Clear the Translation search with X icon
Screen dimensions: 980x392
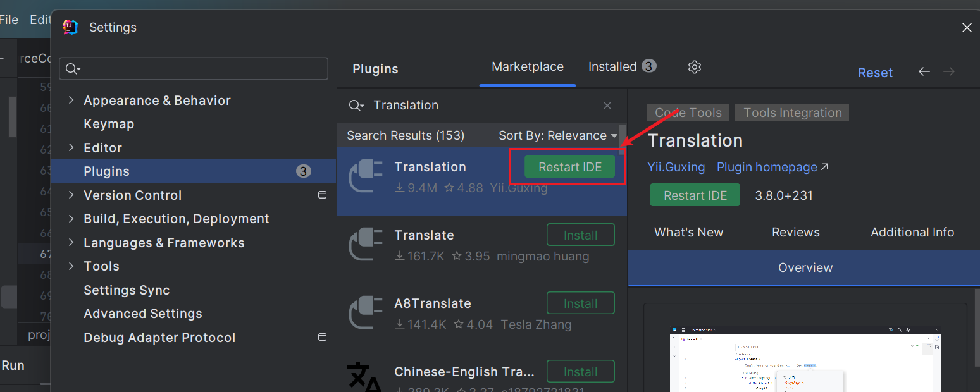(607, 106)
